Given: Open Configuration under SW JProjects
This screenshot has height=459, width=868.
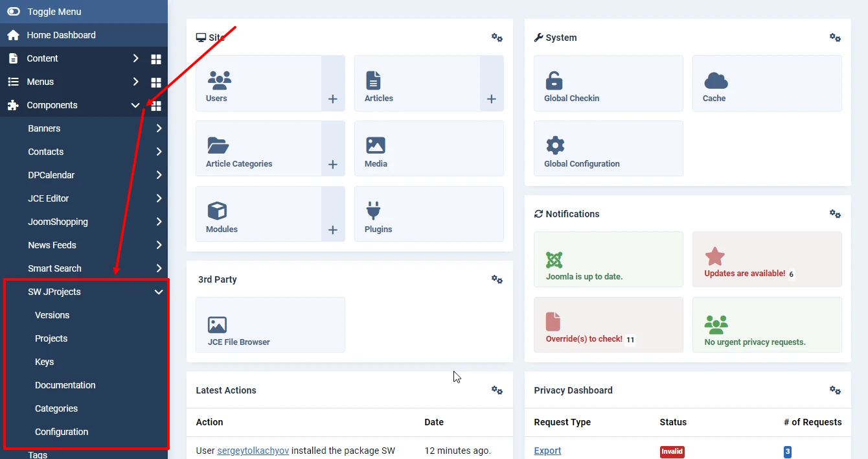Looking at the screenshot, I should [x=62, y=432].
